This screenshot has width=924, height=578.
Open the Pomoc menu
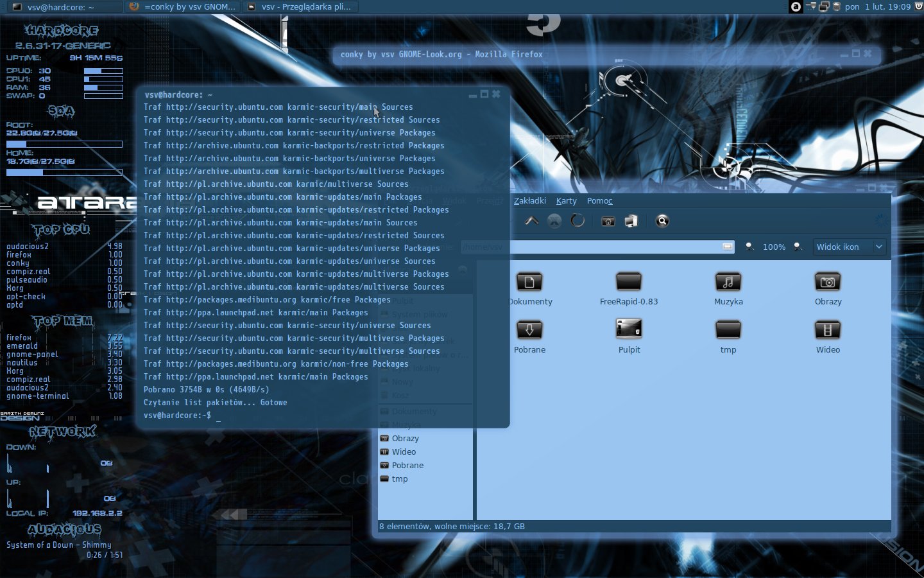[x=599, y=201]
